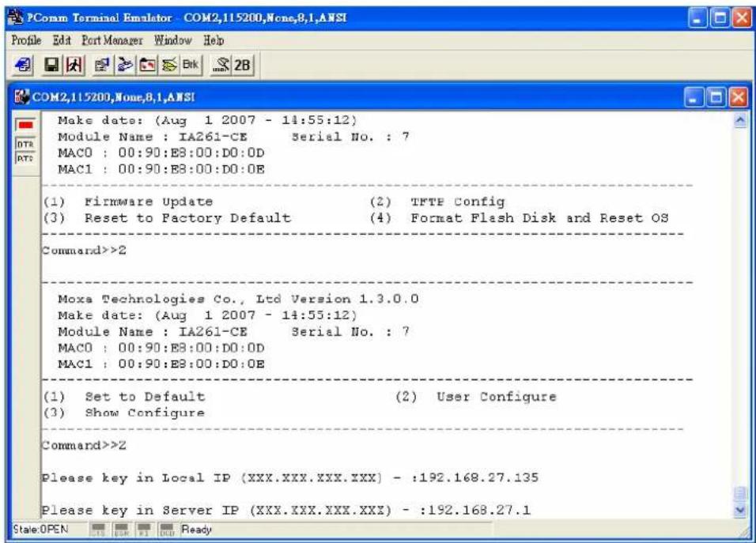Close the inner COM2 terminal window
The width and height of the screenshot is (756, 543).
738,98
